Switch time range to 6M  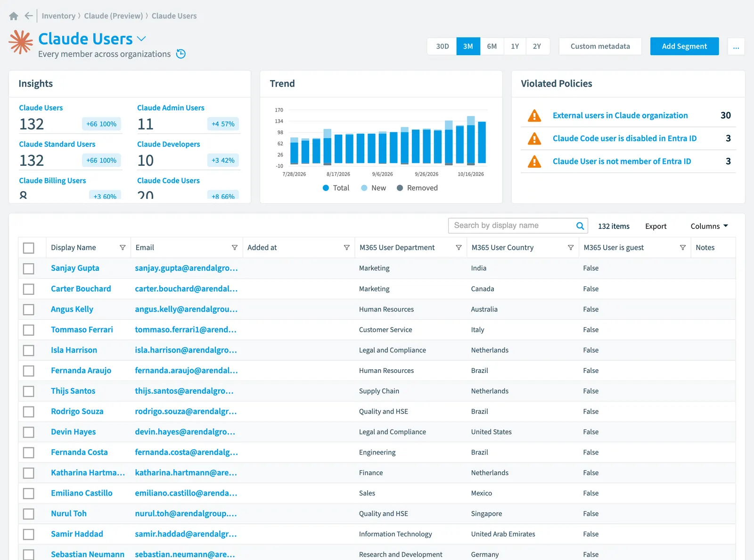492,46
